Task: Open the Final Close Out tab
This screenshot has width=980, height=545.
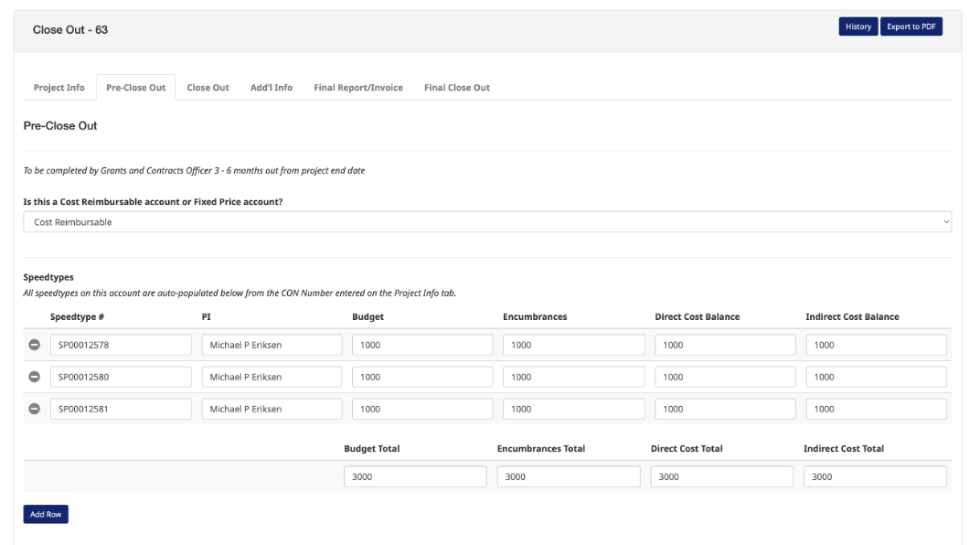Action: 456,88
